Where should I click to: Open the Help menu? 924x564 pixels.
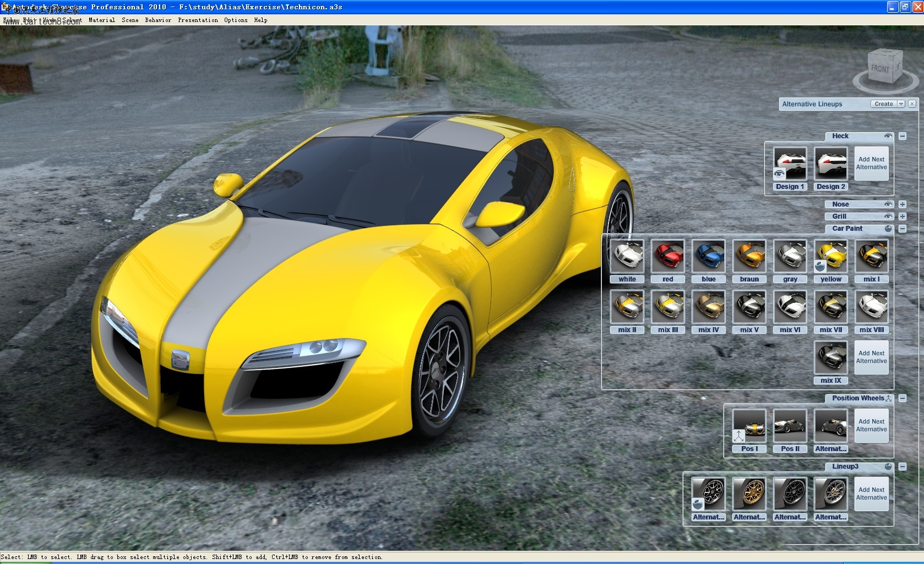point(261,20)
